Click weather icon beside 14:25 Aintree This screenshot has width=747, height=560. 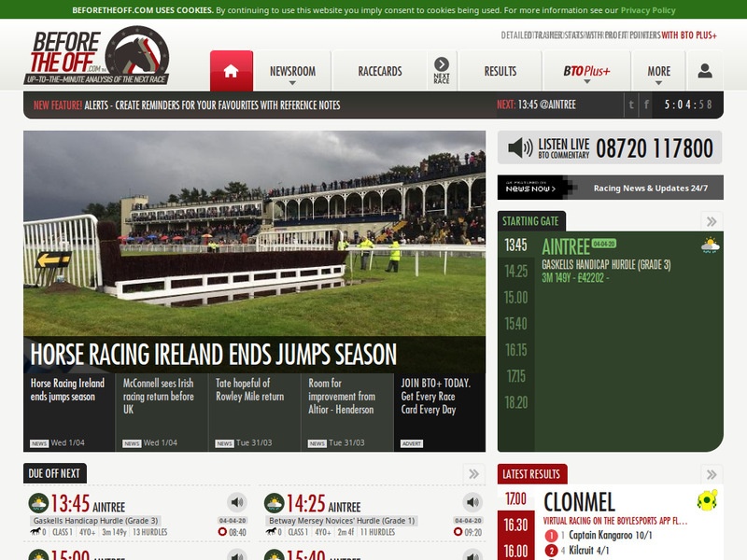[274, 503]
